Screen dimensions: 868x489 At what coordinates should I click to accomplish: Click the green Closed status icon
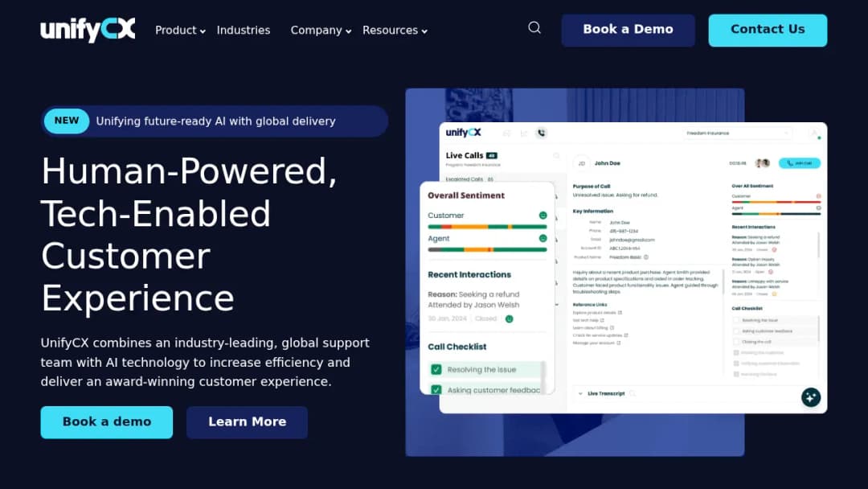tap(510, 319)
